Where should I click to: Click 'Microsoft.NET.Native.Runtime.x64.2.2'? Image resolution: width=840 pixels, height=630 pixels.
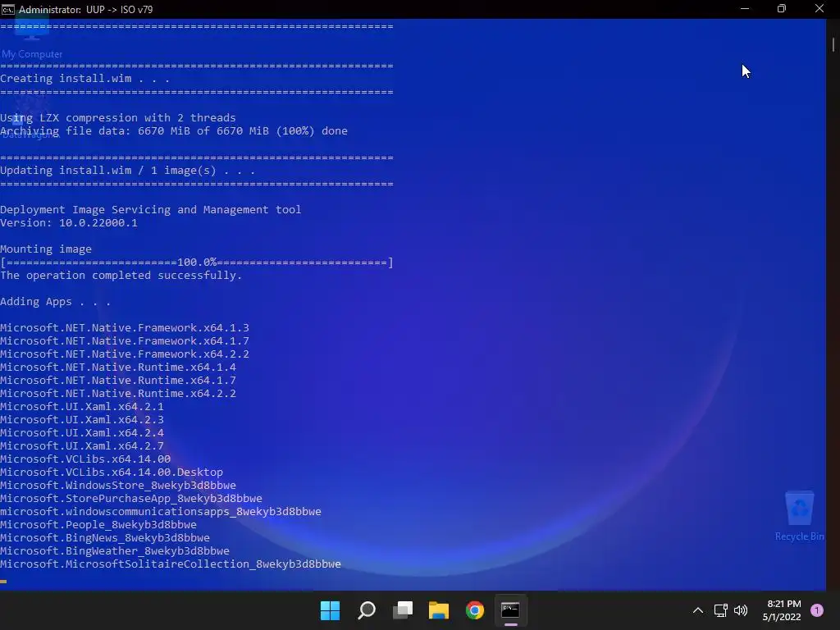click(x=118, y=394)
